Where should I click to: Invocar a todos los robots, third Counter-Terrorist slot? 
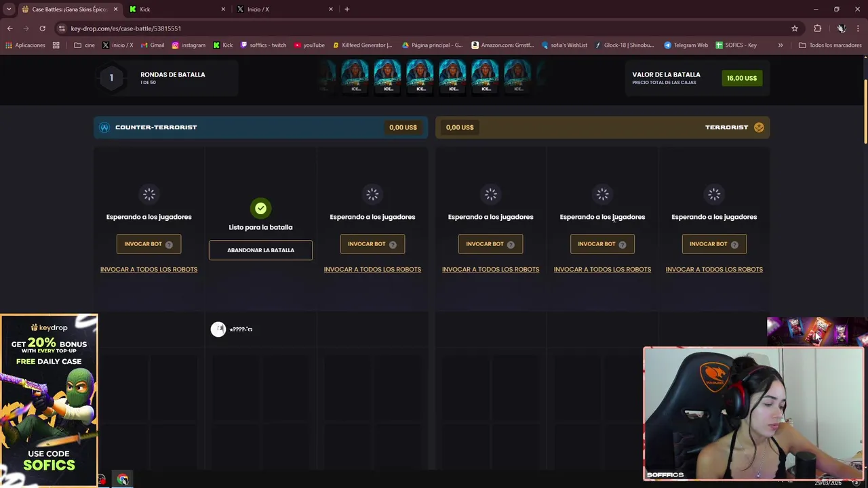[372, 269]
